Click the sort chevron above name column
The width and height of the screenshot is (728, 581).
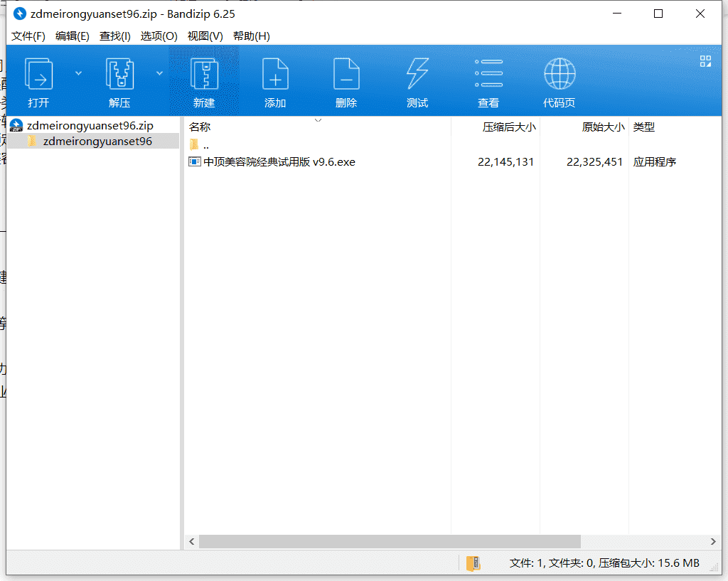pyautogui.click(x=318, y=120)
